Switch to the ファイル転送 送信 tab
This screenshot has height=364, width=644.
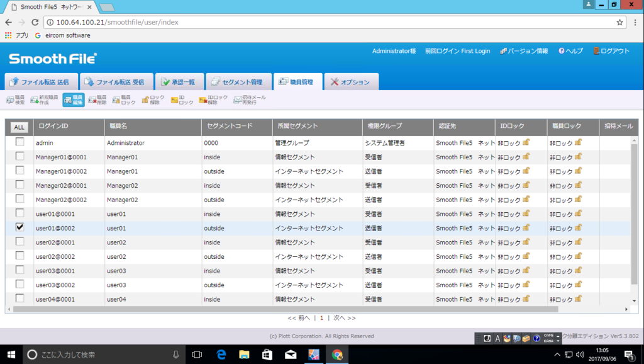42,82
